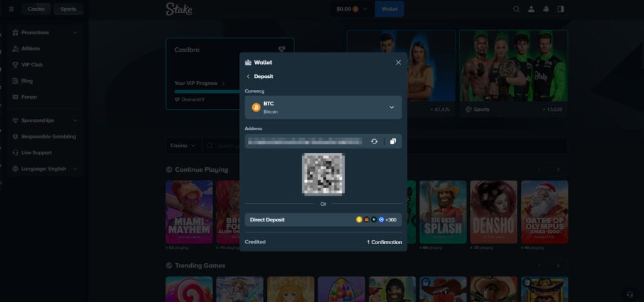Click the VIP progress bar
Screen dimensions: 644x302
coord(207,92)
